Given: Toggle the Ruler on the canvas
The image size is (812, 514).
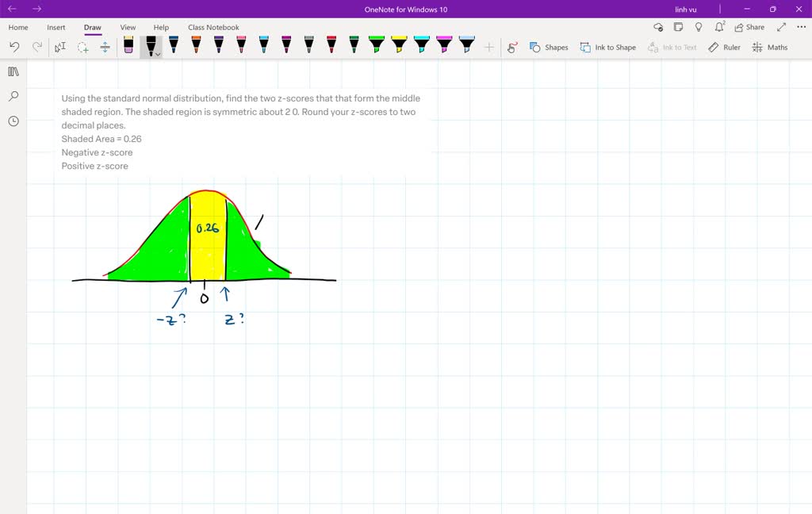Looking at the screenshot, I should point(724,47).
